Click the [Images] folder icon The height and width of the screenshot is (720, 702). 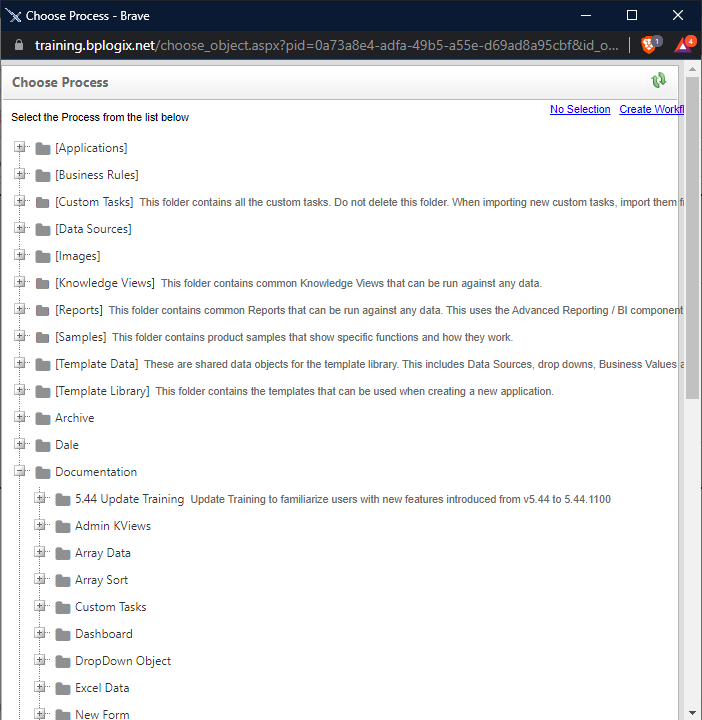(x=43, y=256)
